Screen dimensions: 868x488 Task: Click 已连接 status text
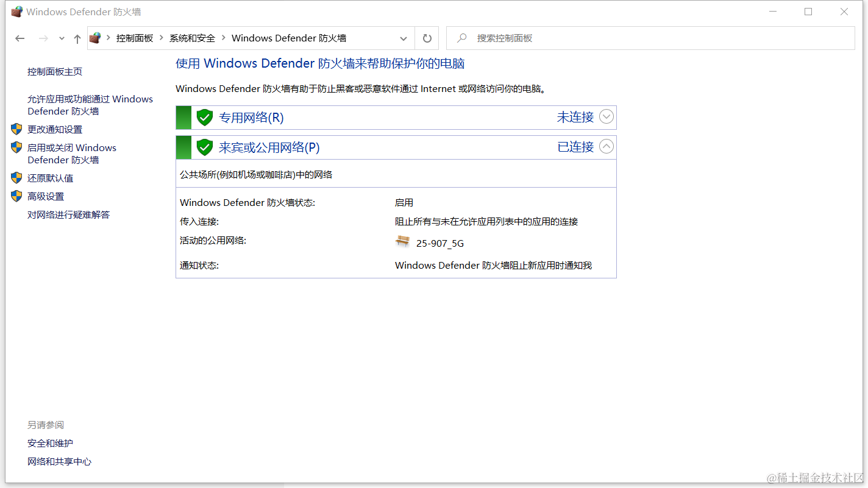(x=575, y=147)
